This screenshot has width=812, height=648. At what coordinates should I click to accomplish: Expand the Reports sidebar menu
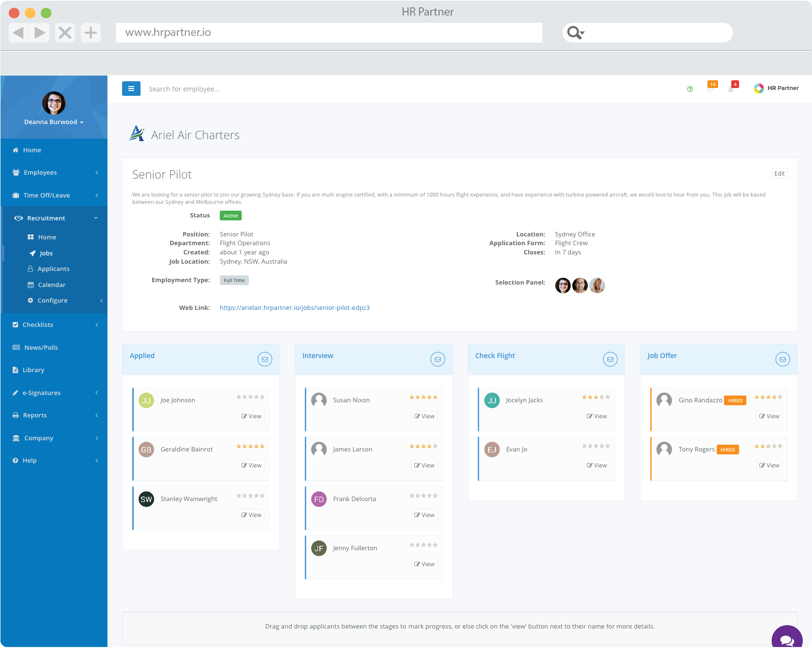coord(54,415)
